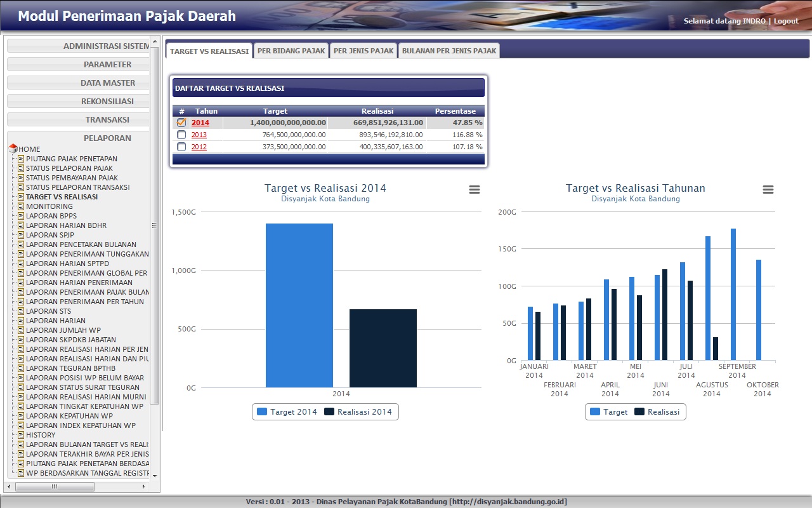Click the document icon beside HISTORY
The image size is (812, 508).
tap(21, 435)
